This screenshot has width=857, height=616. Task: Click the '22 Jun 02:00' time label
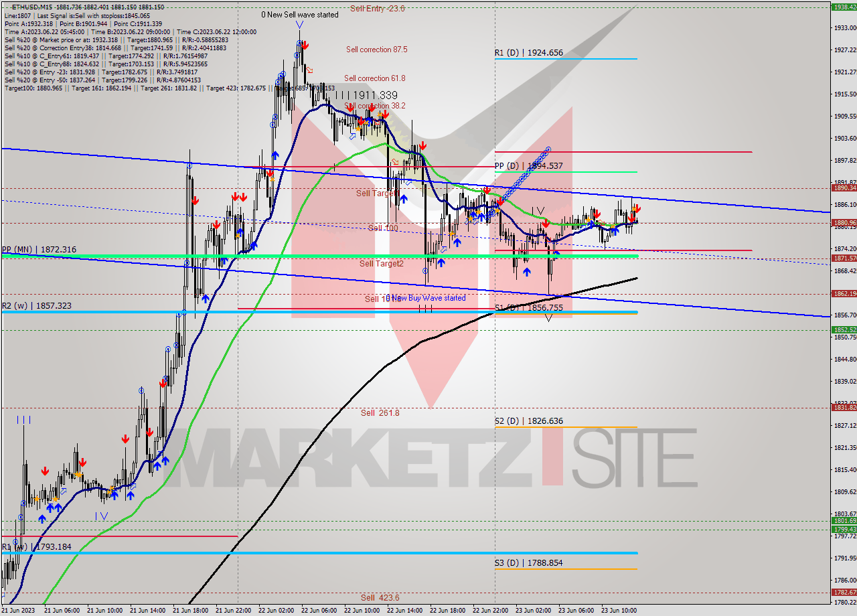[275, 611]
